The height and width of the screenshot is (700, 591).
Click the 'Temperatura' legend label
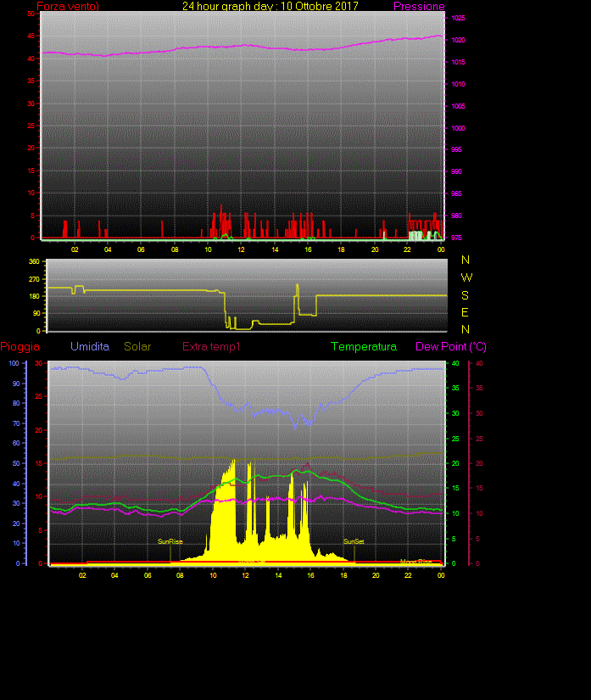(x=364, y=346)
